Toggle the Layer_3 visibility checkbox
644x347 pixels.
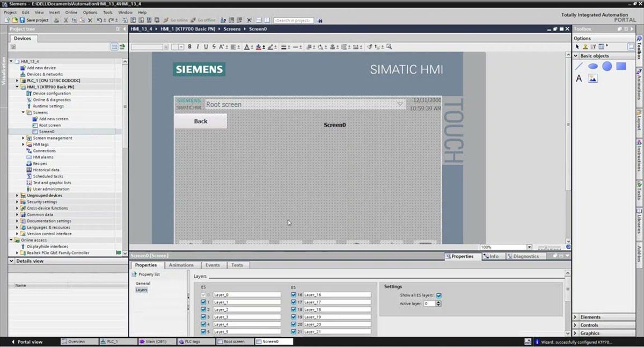pyautogui.click(x=203, y=317)
